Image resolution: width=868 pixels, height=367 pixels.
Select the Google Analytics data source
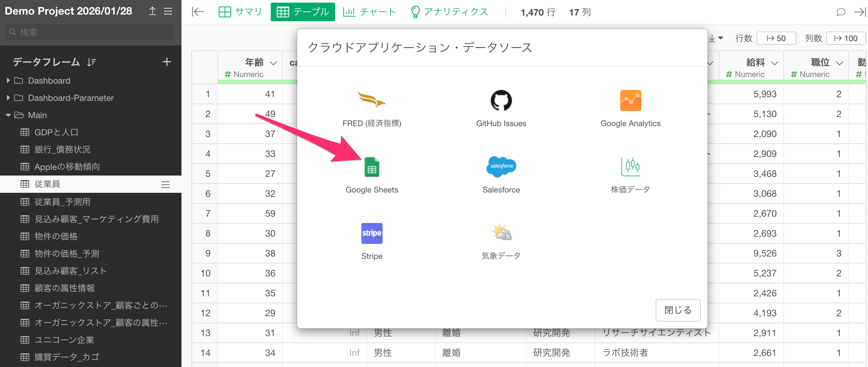(x=630, y=101)
